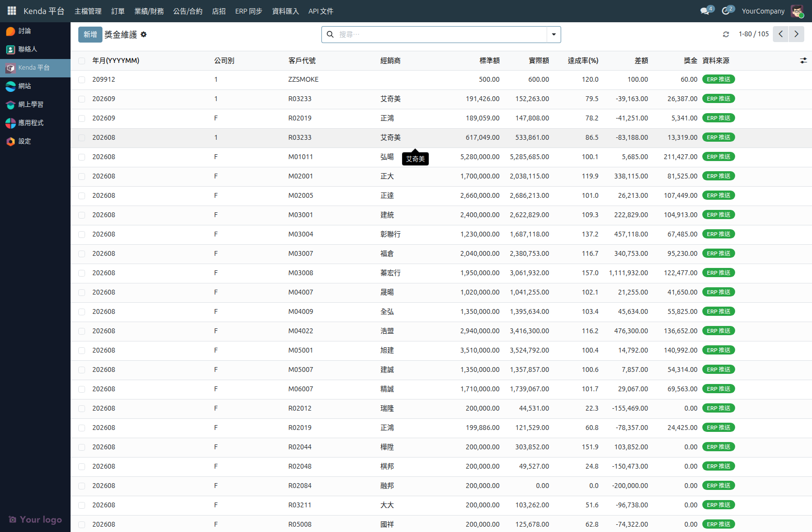Click the Kenda 平台 title in top bar

[44, 11]
